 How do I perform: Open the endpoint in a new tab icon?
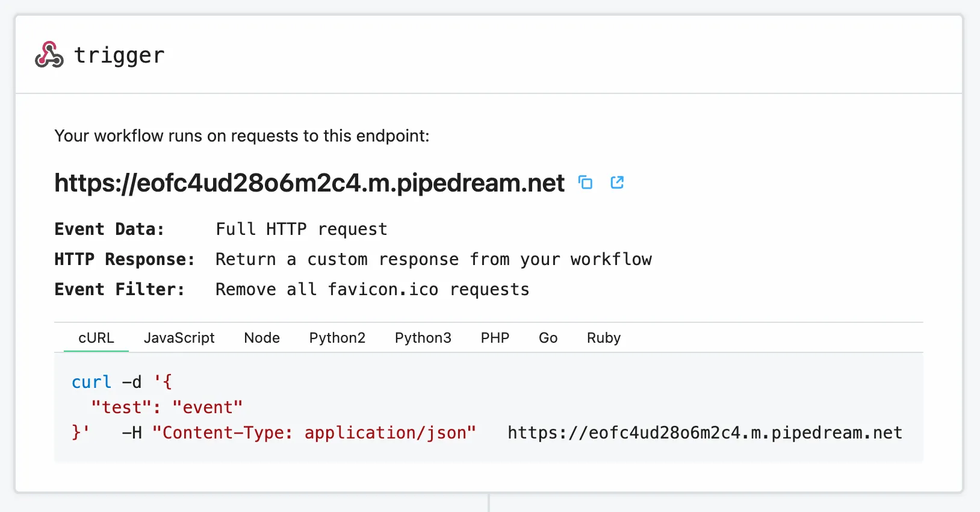(617, 183)
